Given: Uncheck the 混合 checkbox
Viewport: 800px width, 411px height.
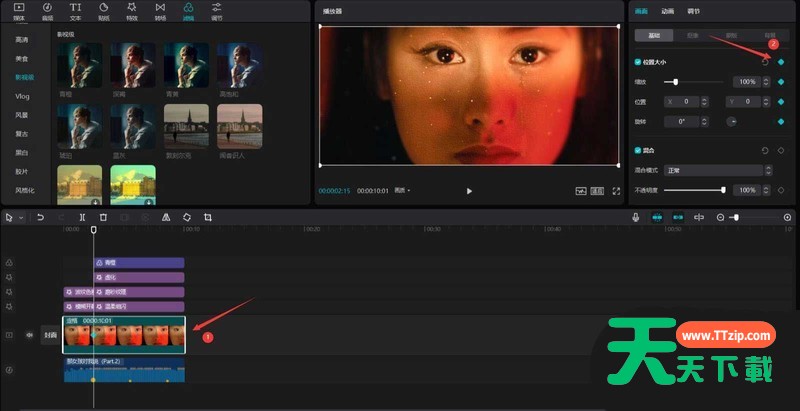Looking at the screenshot, I should coord(638,151).
